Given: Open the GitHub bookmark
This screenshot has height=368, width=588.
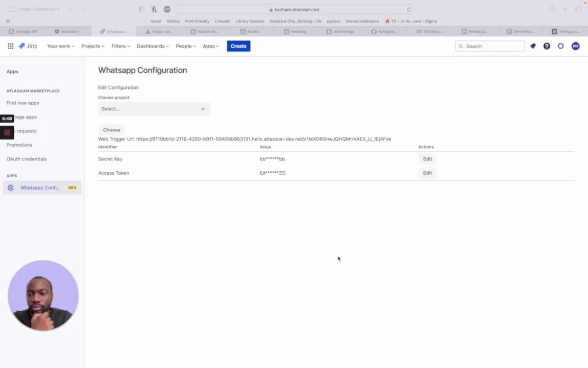Looking at the screenshot, I should 173,21.
